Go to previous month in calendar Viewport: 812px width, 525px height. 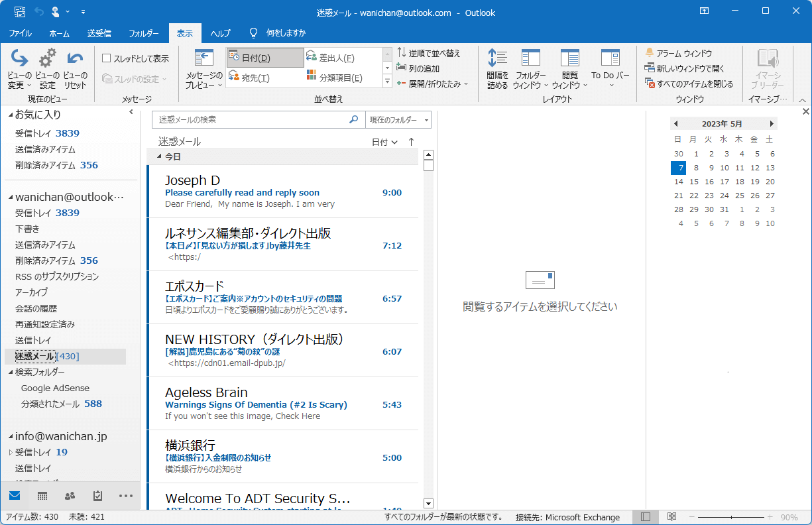[x=675, y=124]
